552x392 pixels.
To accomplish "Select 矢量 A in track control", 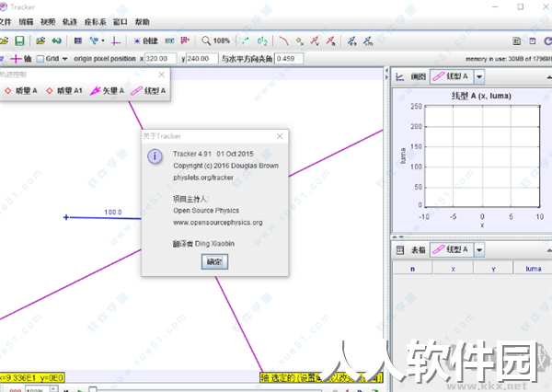I will [107, 91].
